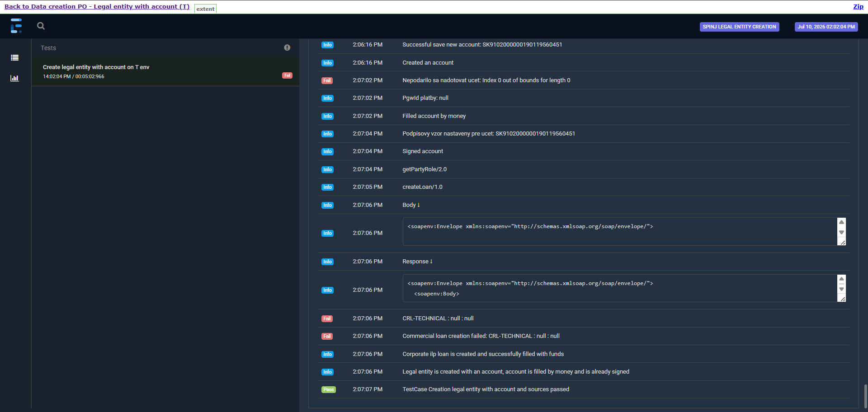Click Info badge for getPartyRole/2.0 row
This screenshot has height=412, width=868.
327,169
